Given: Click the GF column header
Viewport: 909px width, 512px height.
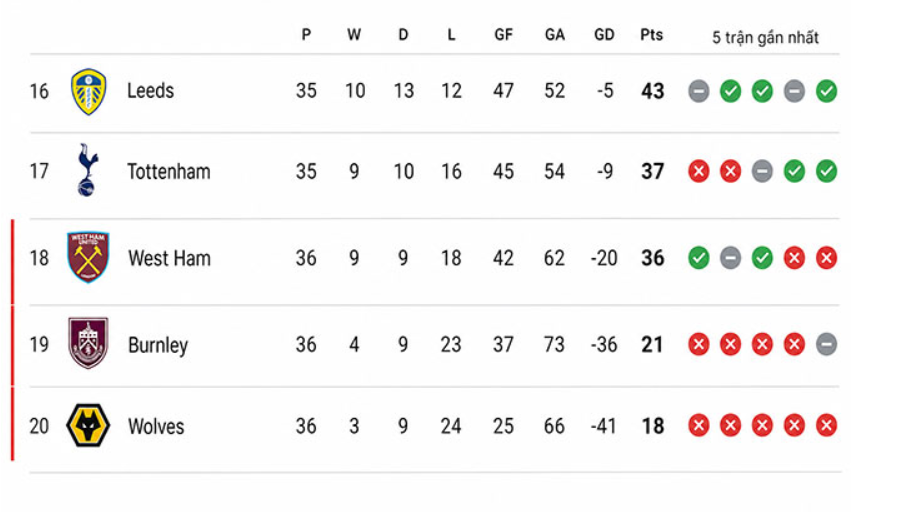Looking at the screenshot, I should click(x=503, y=35).
